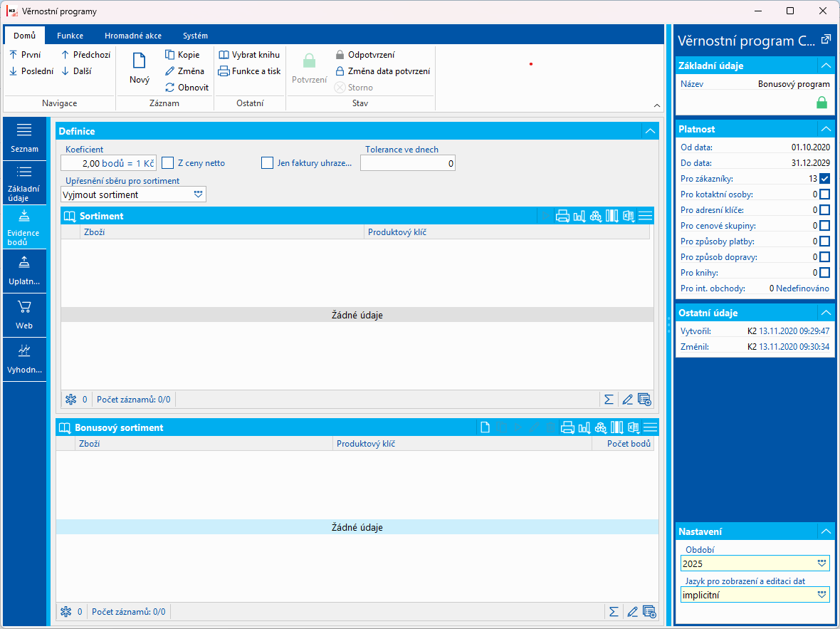The image size is (840, 629).
Task: Collapse the Nastavení panel
Action: [825, 531]
